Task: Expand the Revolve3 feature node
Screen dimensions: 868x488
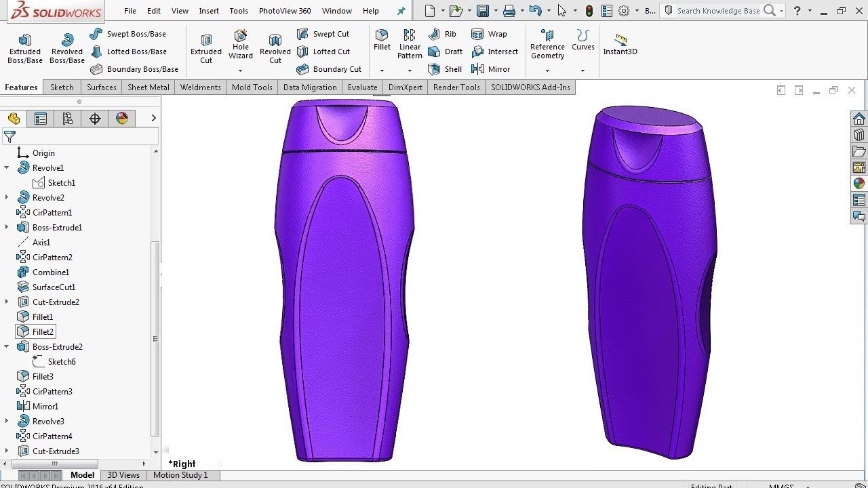Action: pyautogui.click(x=7, y=421)
